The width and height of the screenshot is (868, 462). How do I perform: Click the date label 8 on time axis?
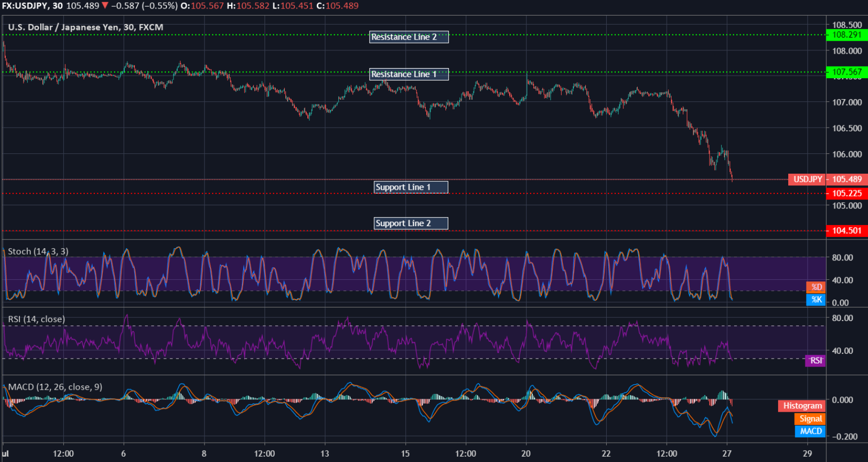tap(204, 453)
